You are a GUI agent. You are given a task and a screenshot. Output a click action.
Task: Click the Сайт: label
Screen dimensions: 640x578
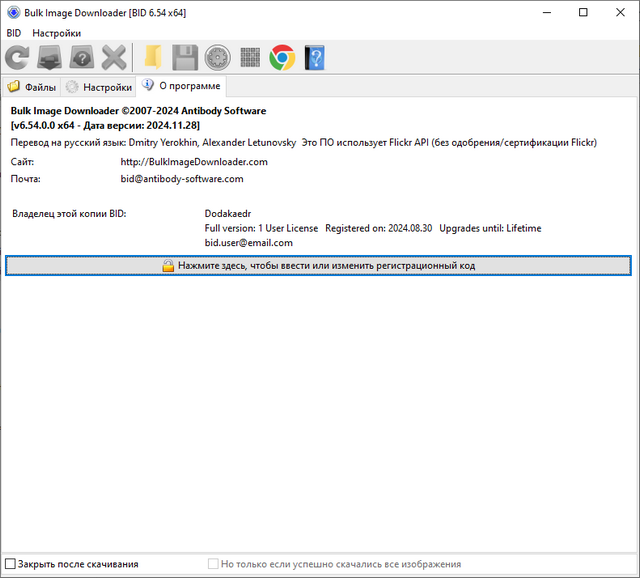(22, 162)
